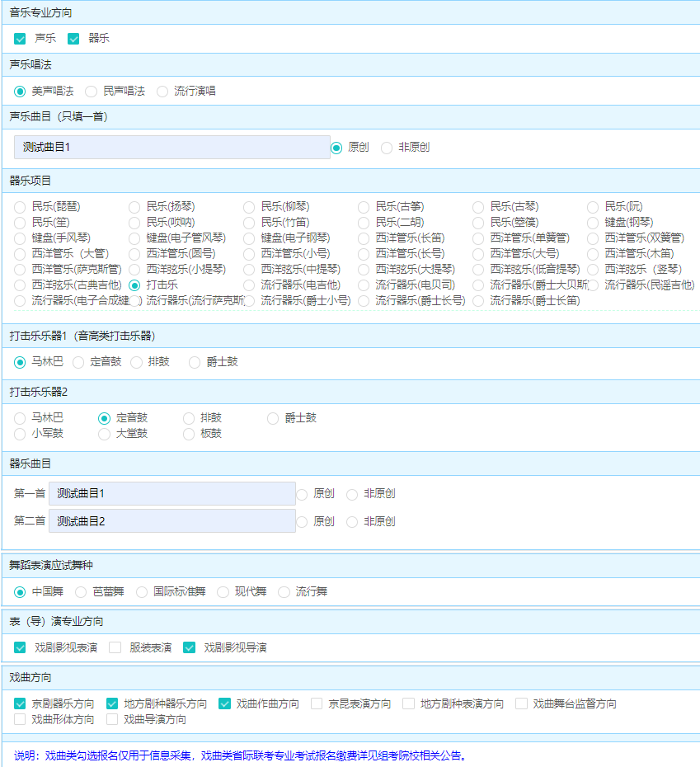700x767 pixels.
Task: Choose 流行演唱 radio option
Action: click(x=162, y=92)
